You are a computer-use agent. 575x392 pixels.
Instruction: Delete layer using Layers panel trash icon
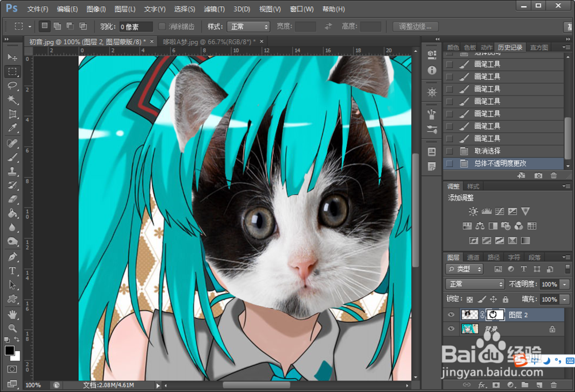point(554,385)
